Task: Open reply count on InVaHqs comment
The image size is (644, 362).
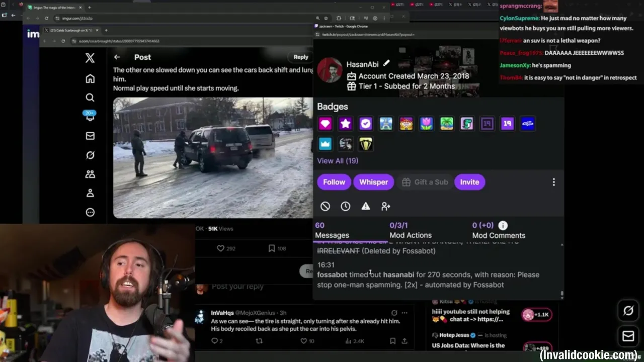Action: click(217, 341)
